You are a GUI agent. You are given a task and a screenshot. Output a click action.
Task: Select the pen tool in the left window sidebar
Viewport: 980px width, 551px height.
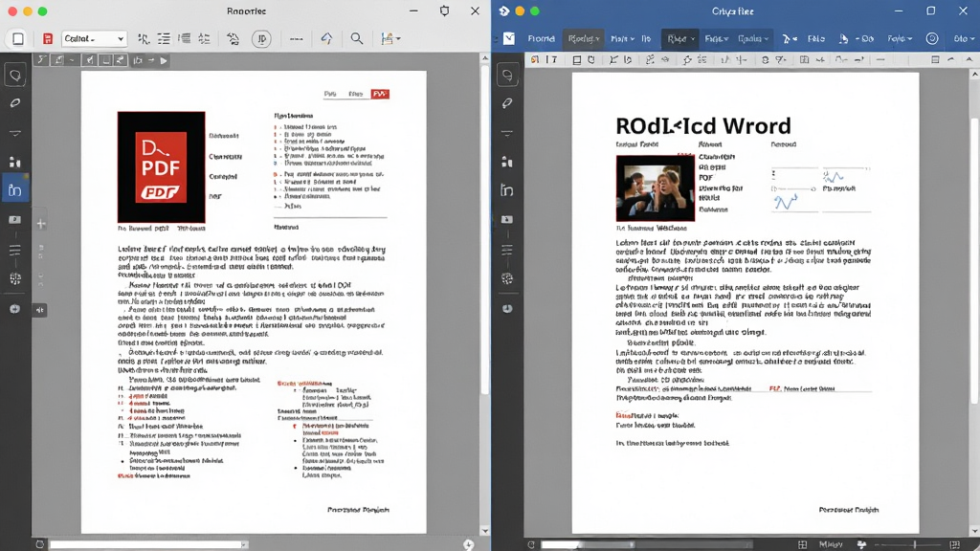pos(15,102)
